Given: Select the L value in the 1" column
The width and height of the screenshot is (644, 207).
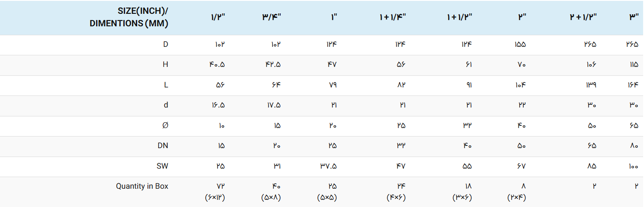Looking at the screenshot, I should coord(332,85).
